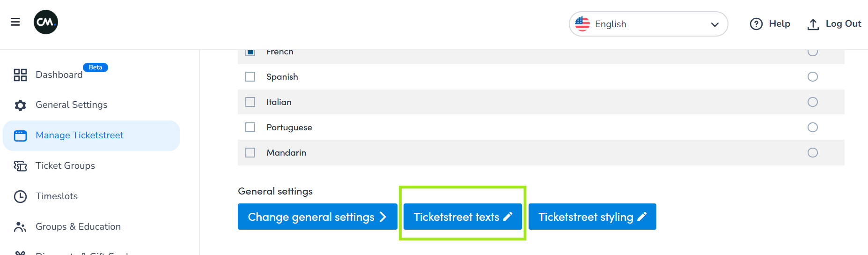Tick the Italian language checkbox
This screenshot has width=868, height=255.
[x=250, y=102]
